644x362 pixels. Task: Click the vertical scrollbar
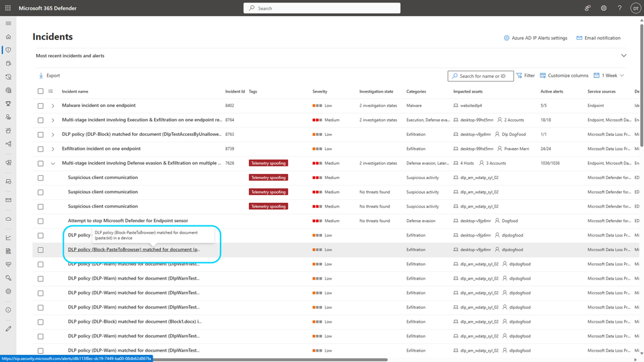tap(641, 84)
